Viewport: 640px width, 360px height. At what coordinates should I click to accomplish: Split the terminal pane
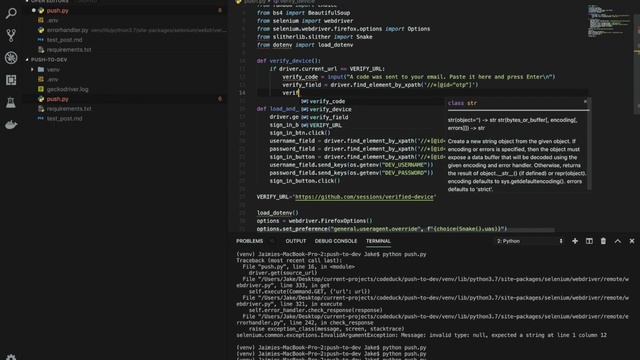[x=589, y=241]
